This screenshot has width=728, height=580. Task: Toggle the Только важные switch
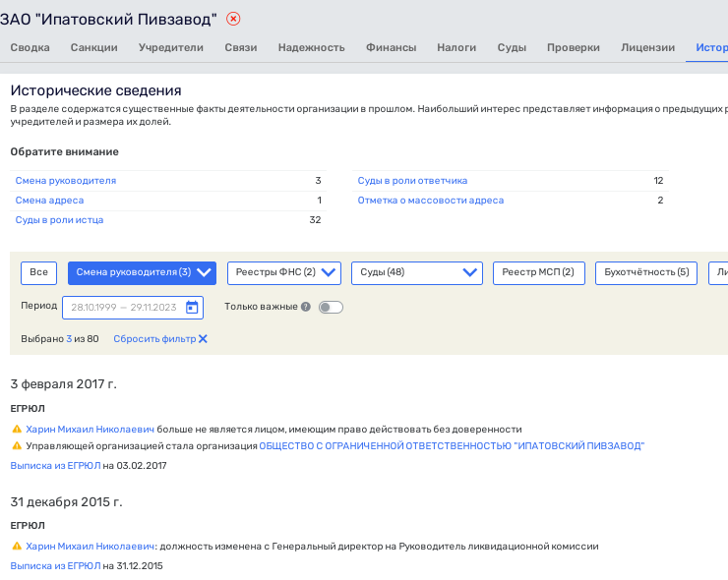pos(331,307)
